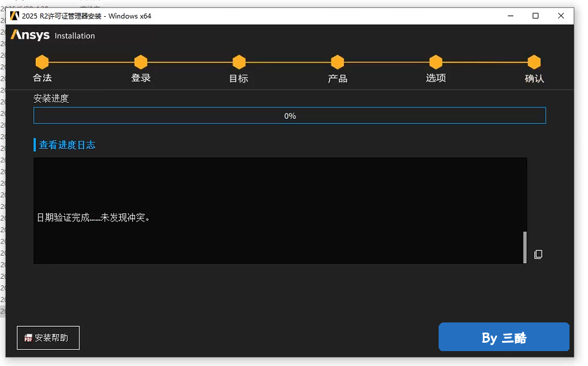Select the 登录 step hexagon
Viewport: 588px width, 366px height.
[140, 62]
